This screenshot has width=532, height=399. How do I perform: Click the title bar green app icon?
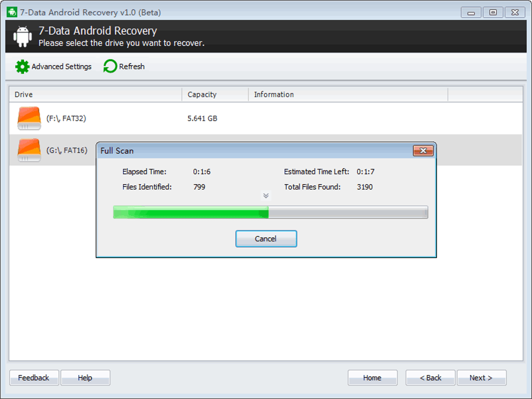pyautogui.click(x=12, y=12)
